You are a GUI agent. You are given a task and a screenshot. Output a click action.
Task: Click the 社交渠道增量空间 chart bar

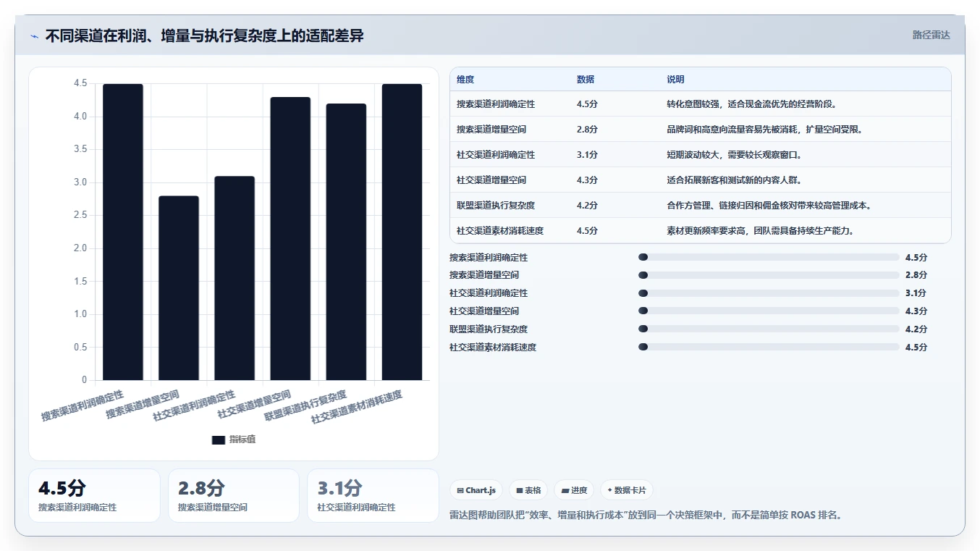(x=290, y=238)
